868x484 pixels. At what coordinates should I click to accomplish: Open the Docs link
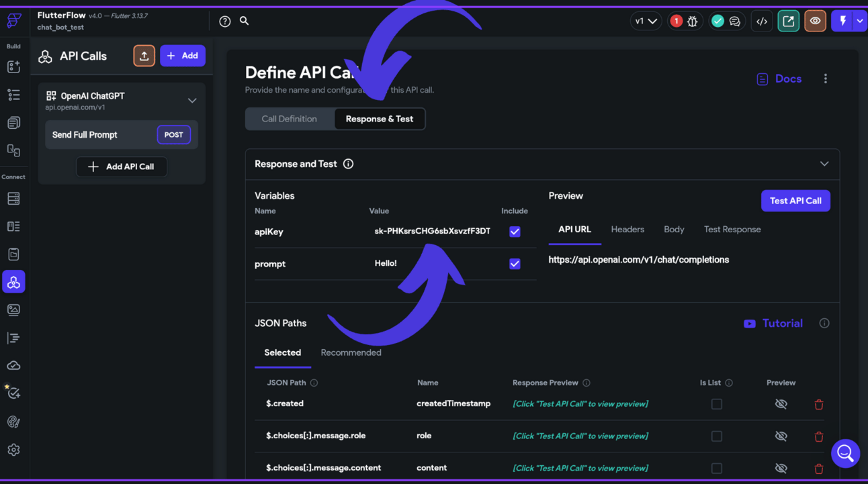779,79
